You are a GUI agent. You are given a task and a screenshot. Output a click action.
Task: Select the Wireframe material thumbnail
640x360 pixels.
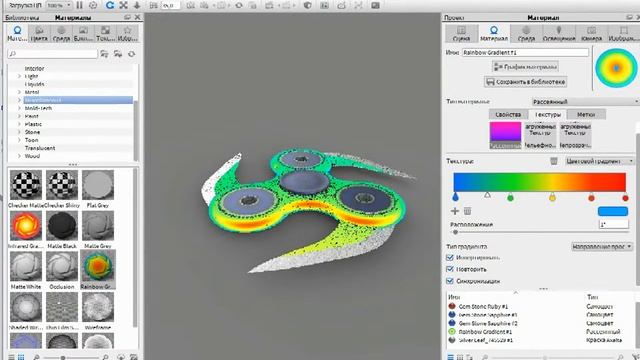coord(98,307)
